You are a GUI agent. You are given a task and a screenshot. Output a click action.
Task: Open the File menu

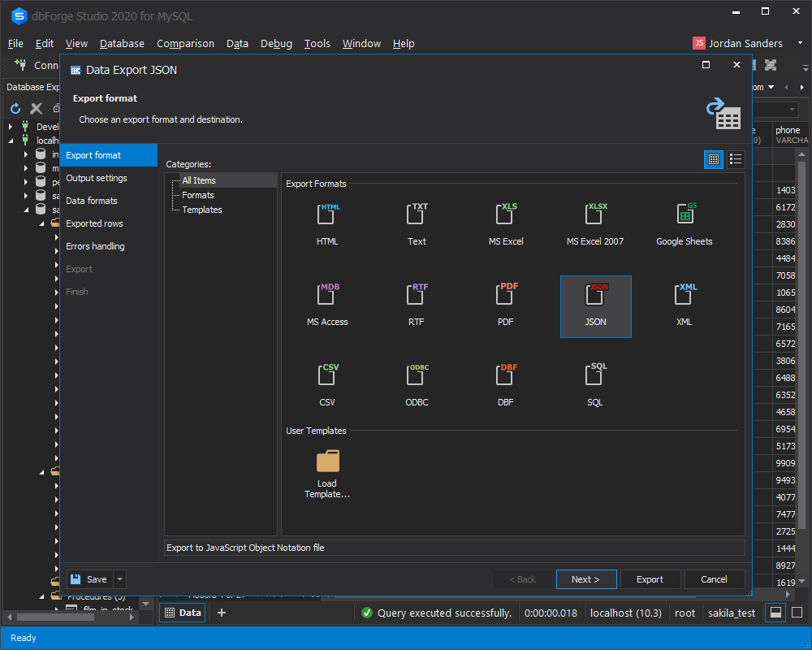(x=15, y=44)
